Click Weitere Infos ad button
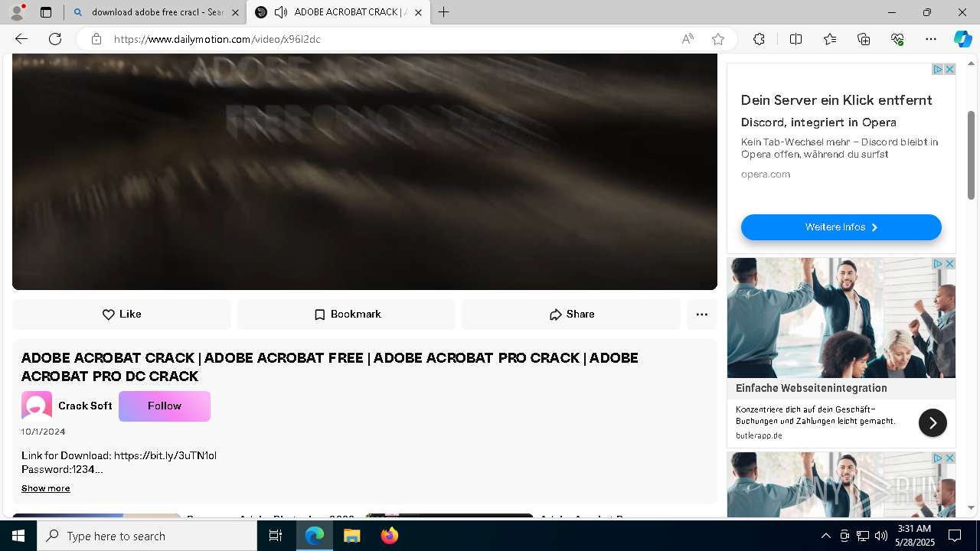The image size is (980, 551). tap(841, 227)
